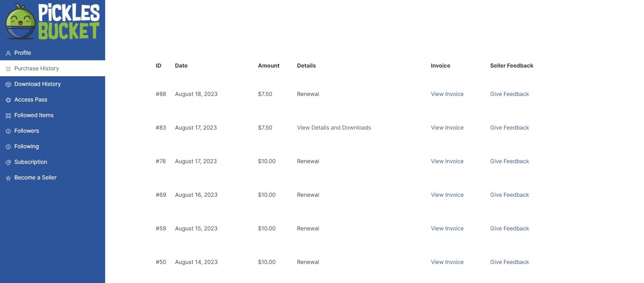Open the Following menu item
Viewport: 644px width, 283px height.
tap(27, 146)
